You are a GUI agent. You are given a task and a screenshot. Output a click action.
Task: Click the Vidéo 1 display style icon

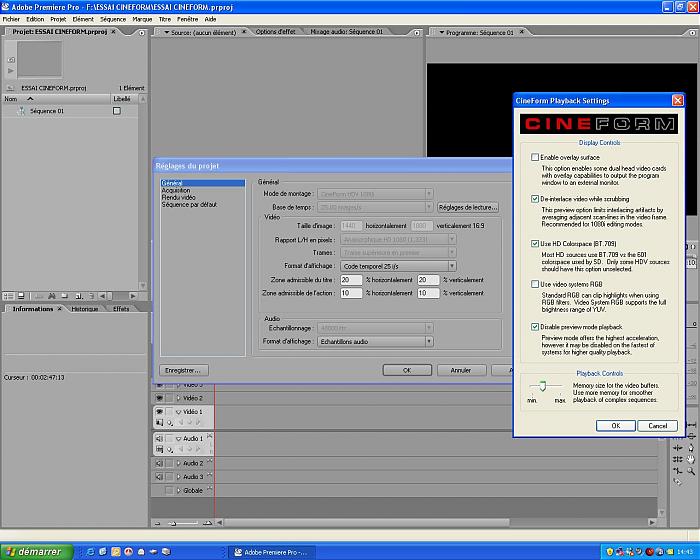tap(159, 422)
